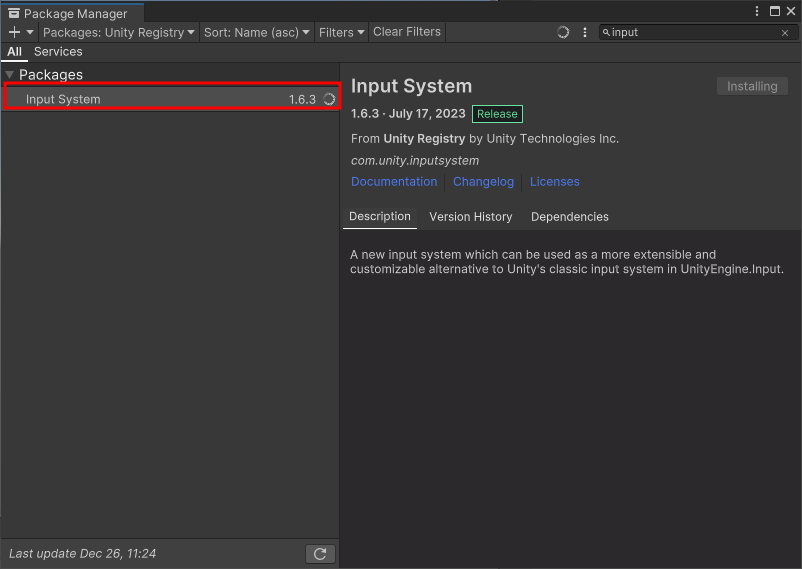
Task: Click the Packages group label
Action: [51, 75]
